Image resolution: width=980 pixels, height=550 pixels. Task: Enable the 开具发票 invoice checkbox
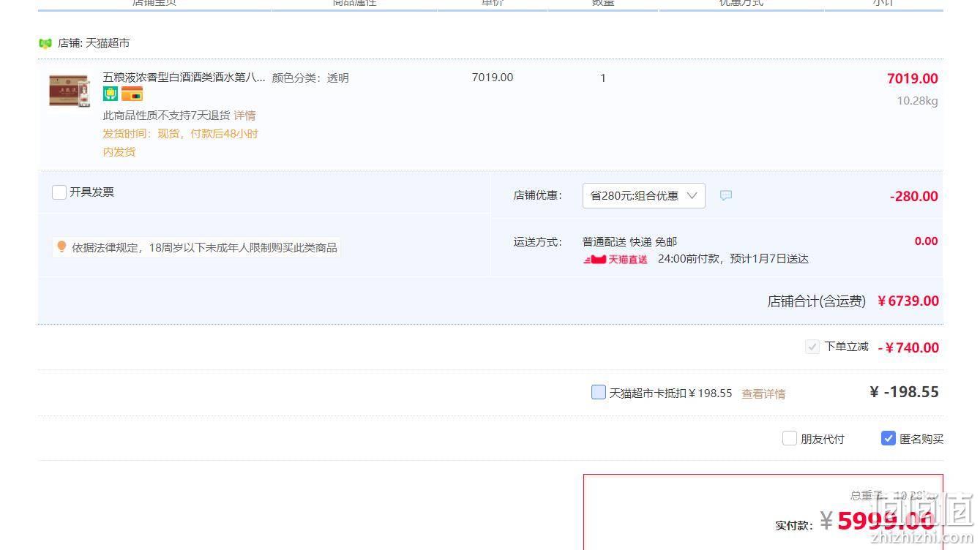coord(59,192)
